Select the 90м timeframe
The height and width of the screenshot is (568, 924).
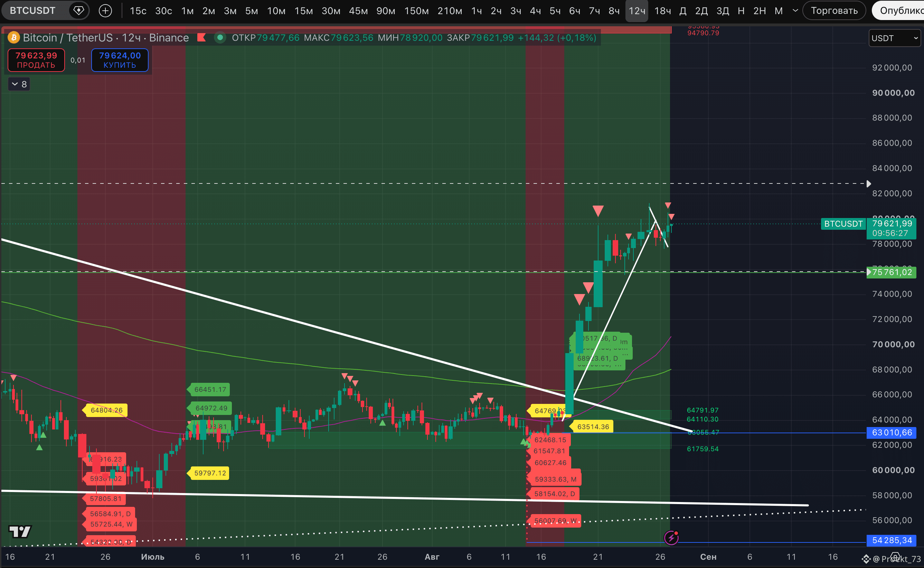[x=386, y=11]
